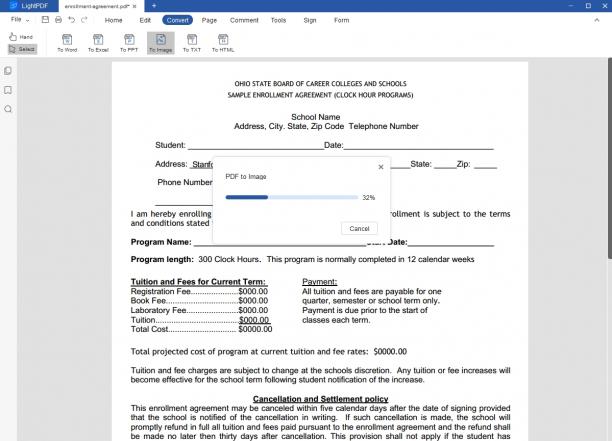612x441 pixels.
Task: Close the enrollment-agreement.pdf tab
Action: point(135,6)
